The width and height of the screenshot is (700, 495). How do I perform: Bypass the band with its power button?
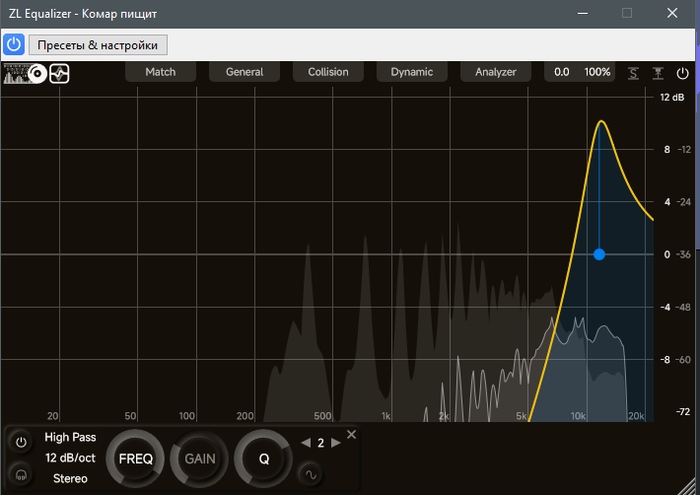pos(20,442)
